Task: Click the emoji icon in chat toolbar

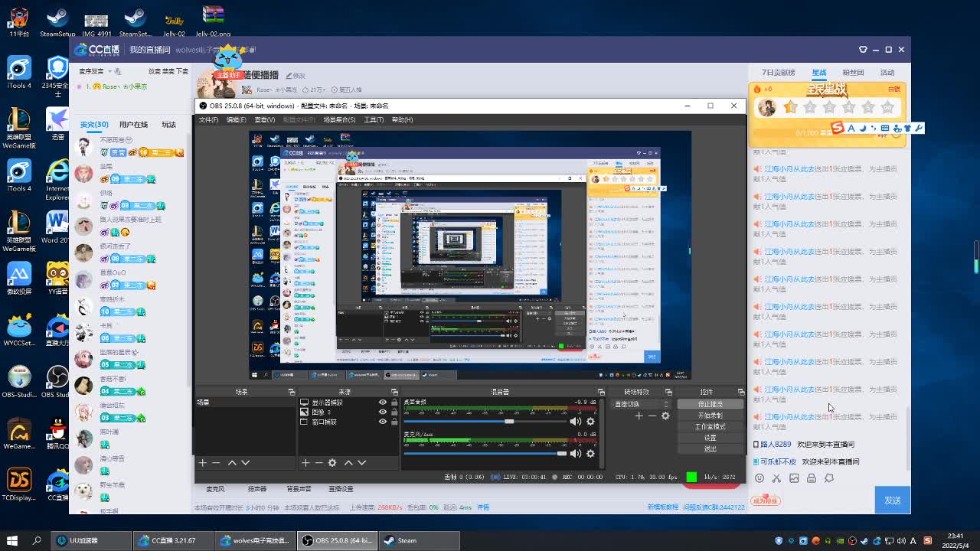Action: (759, 478)
